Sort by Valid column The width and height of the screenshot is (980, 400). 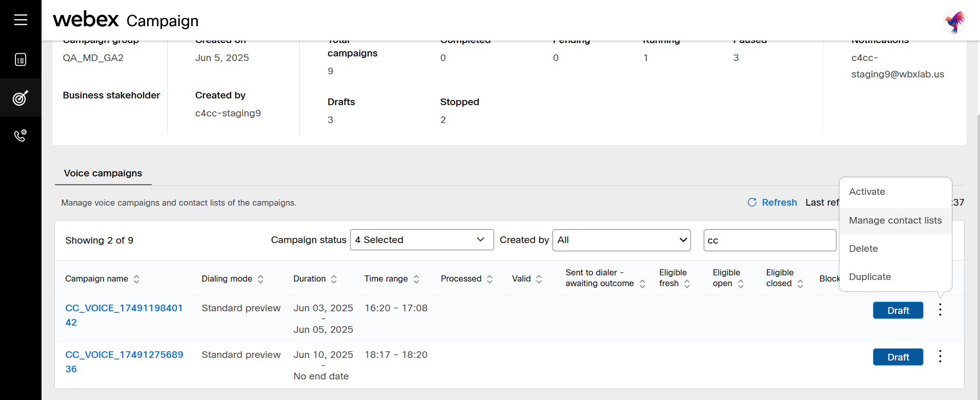click(x=539, y=279)
